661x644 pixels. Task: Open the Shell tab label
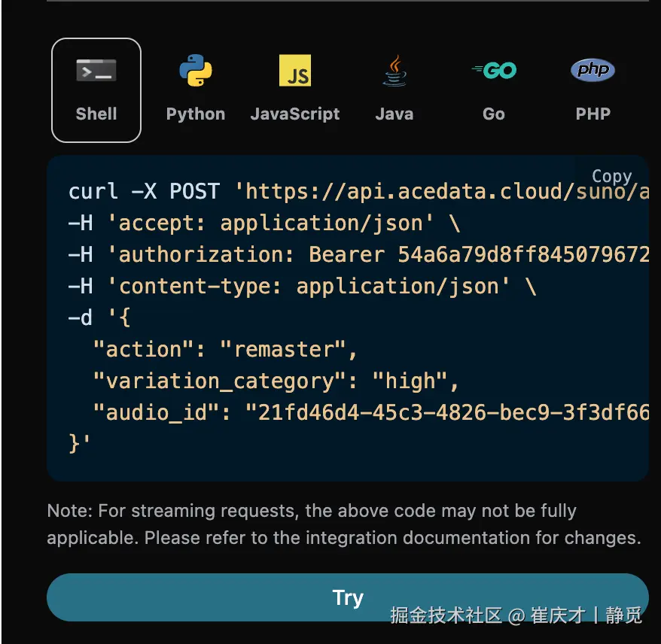[x=96, y=114]
